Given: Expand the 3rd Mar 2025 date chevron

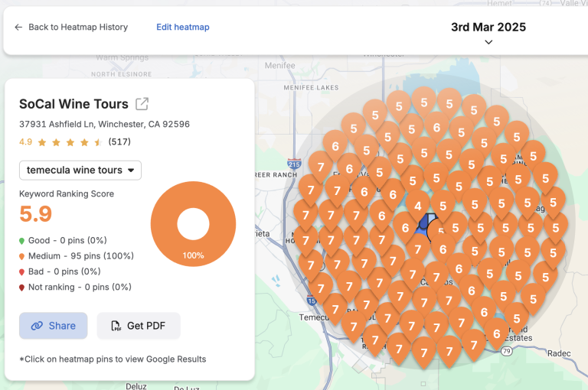Looking at the screenshot, I should (x=488, y=43).
